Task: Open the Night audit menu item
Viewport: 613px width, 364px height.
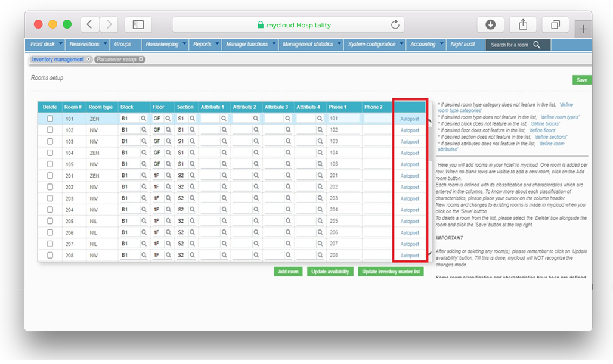Action: (464, 45)
